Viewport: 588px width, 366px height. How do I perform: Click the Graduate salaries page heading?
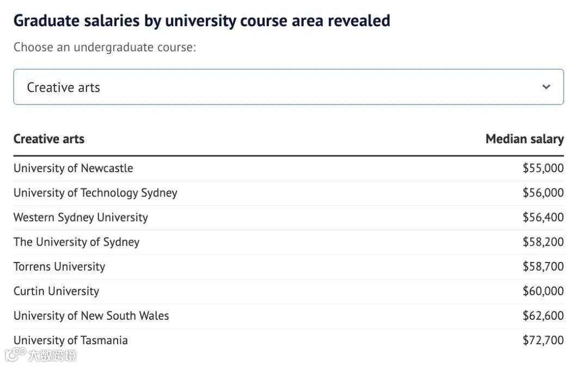202,21
